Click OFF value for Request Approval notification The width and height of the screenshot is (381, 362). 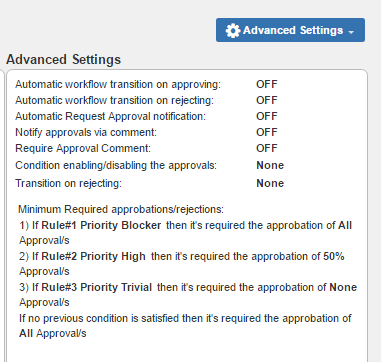pos(267,116)
